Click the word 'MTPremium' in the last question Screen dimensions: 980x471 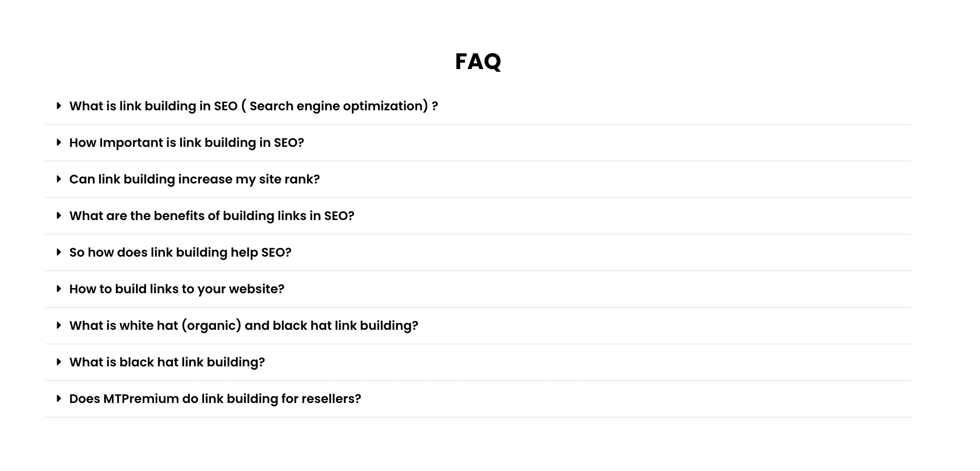point(141,399)
